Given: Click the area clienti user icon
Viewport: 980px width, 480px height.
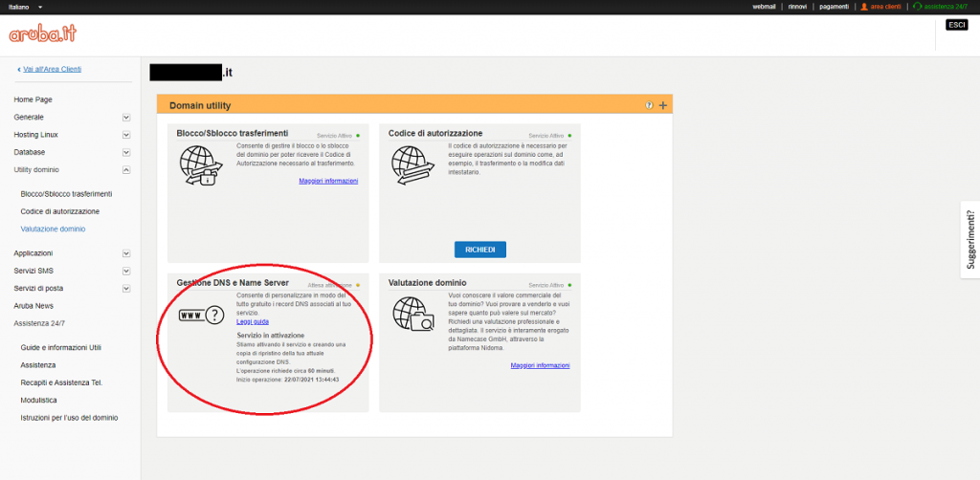Looking at the screenshot, I should coord(864,7).
